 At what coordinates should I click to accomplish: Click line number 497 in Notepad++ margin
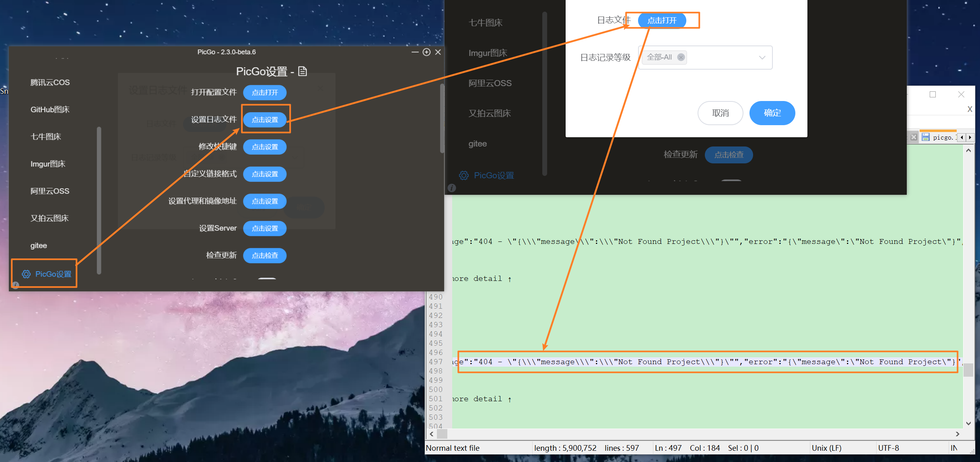436,362
